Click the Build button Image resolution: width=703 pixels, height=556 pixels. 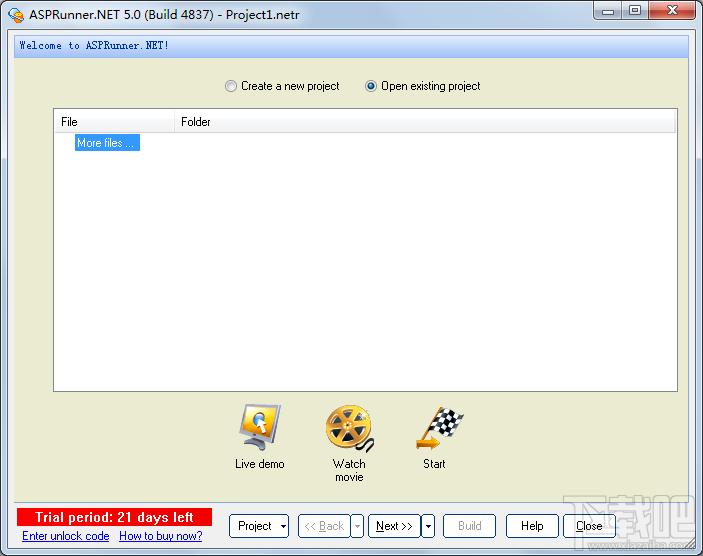click(469, 526)
